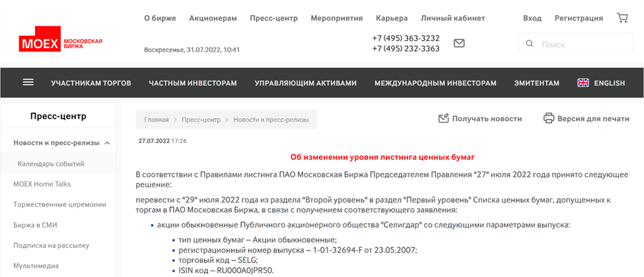Click the Регистрация link
The width and height of the screenshot is (644, 277).
(579, 18)
